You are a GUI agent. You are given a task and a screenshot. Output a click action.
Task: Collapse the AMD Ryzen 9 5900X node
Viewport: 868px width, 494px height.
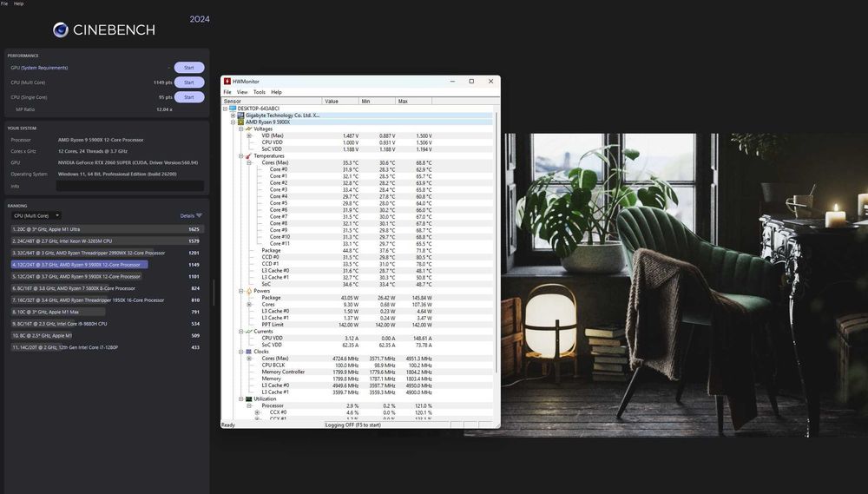233,122
